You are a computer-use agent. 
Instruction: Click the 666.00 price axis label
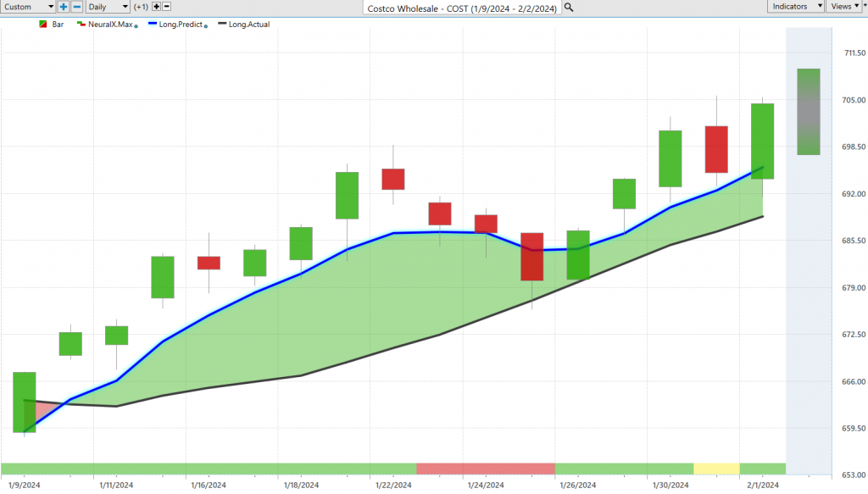(854, 381)
